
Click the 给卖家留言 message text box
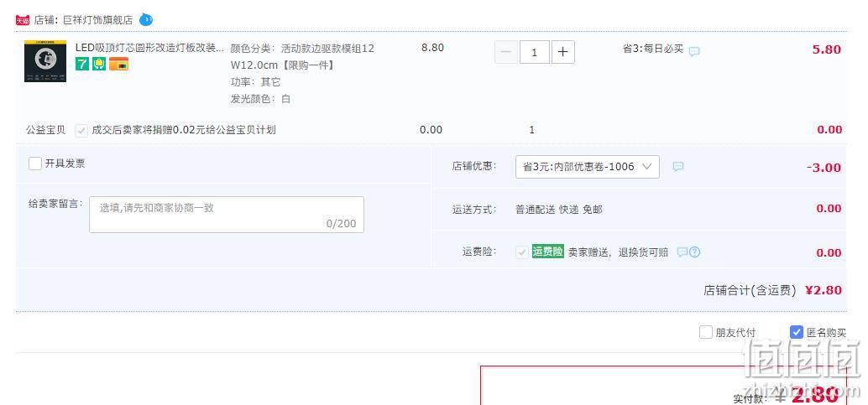227,215
